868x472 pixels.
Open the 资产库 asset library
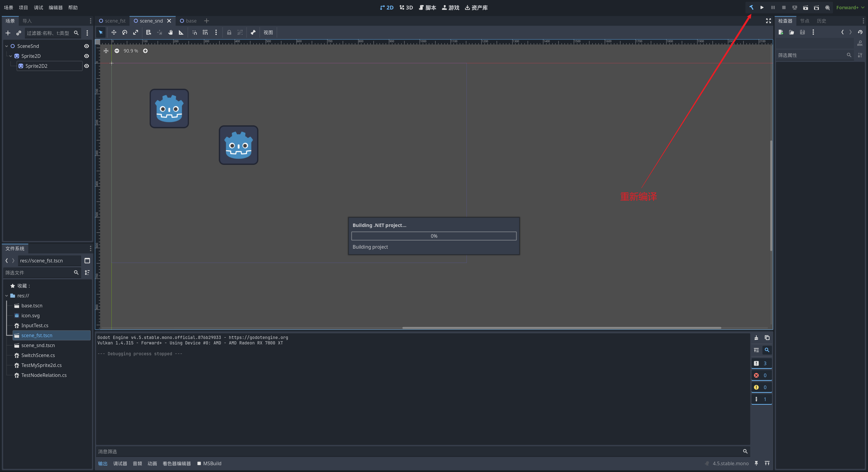point(476,7)
